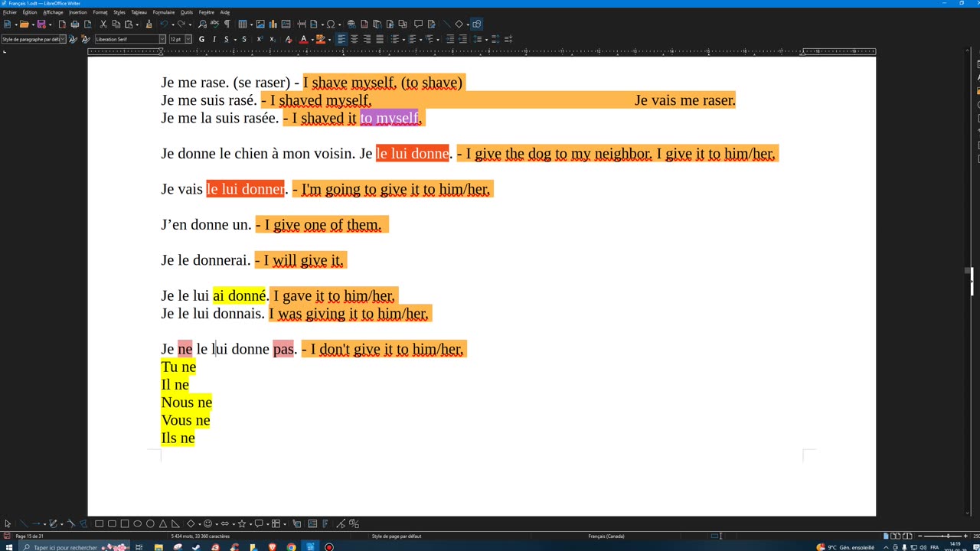
Task: Click the Clear direct formatting icon
Action: [288, 39]
